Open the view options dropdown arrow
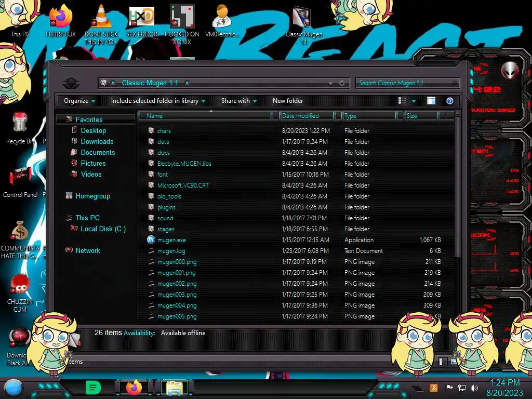 tap(414, 101)
